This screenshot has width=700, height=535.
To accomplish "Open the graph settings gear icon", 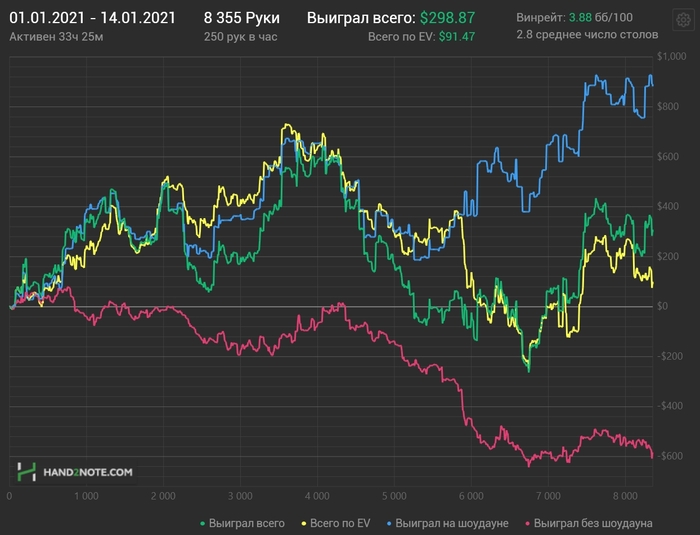I will click(683, 20).
